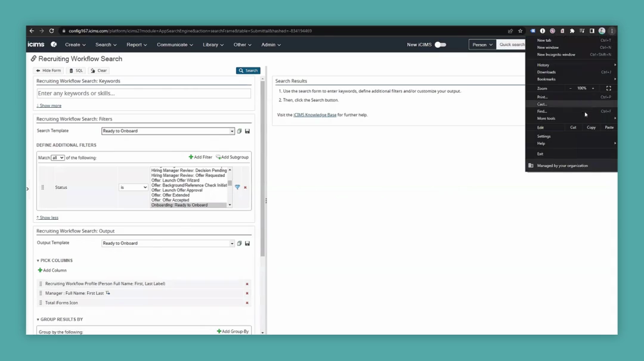Save the Output Template with the disk icon

(247, 243)
